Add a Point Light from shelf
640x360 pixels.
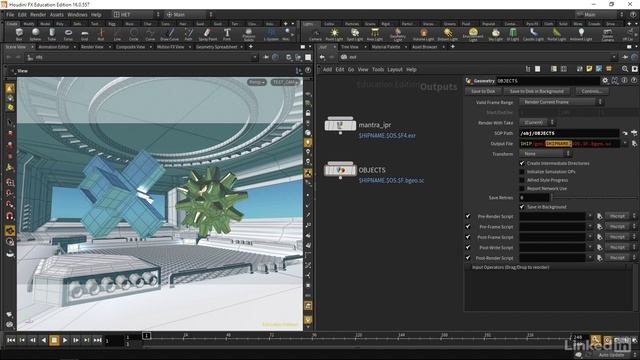[x=334, y=35]
